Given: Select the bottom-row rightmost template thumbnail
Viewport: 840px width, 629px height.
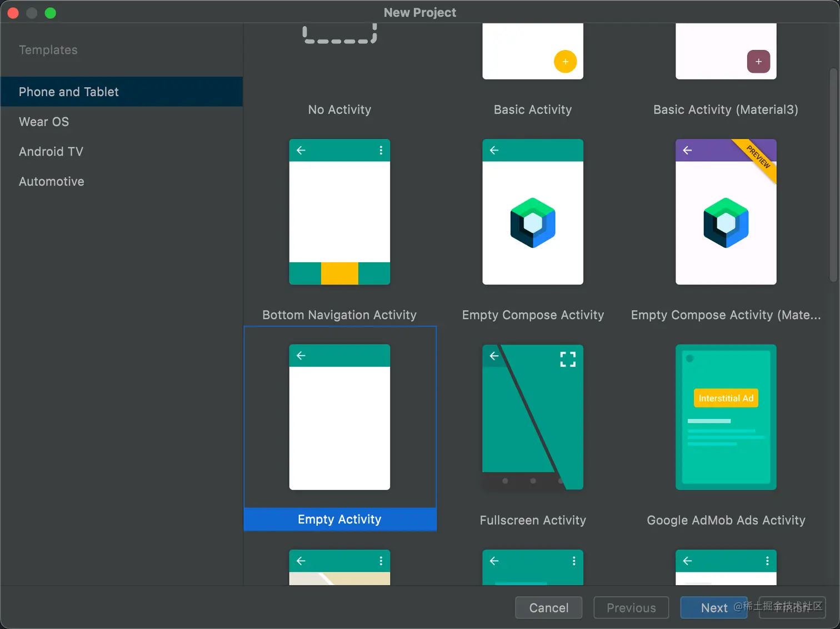Looking at the screenshot, I should pos(726,567).
